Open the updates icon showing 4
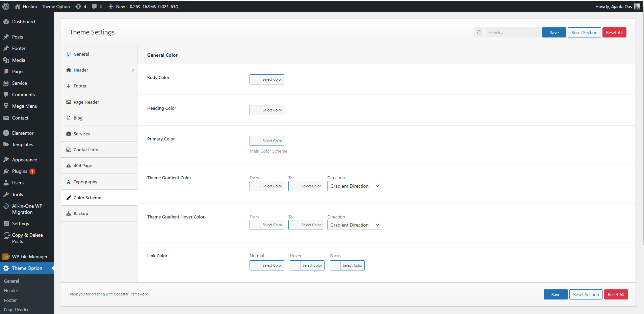This screenshot has width=644, height=314. tap(78, 6)
